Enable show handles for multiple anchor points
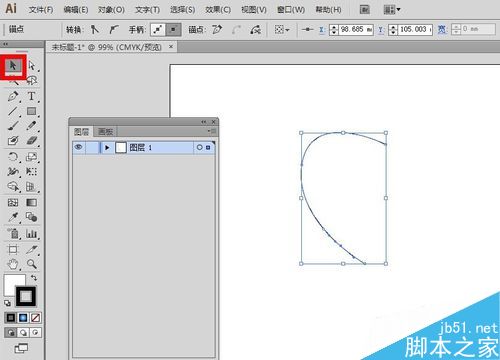 point(158,30)
